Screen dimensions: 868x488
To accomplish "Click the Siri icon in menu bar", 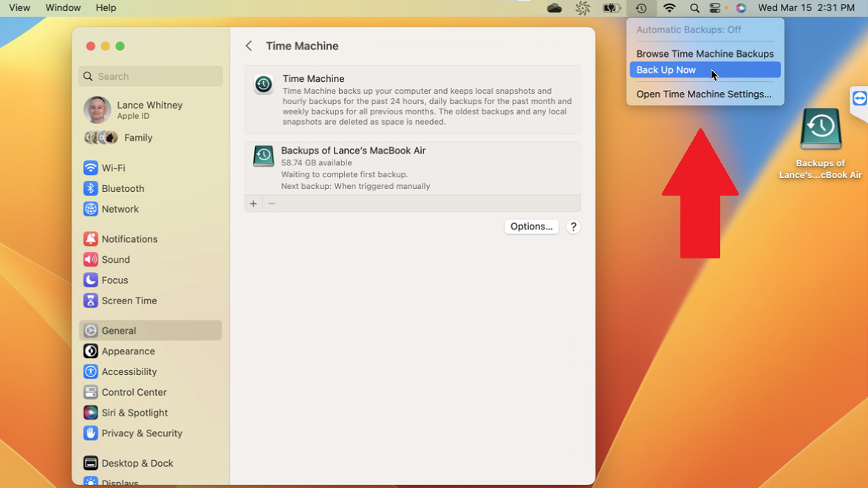I will 741,8.
